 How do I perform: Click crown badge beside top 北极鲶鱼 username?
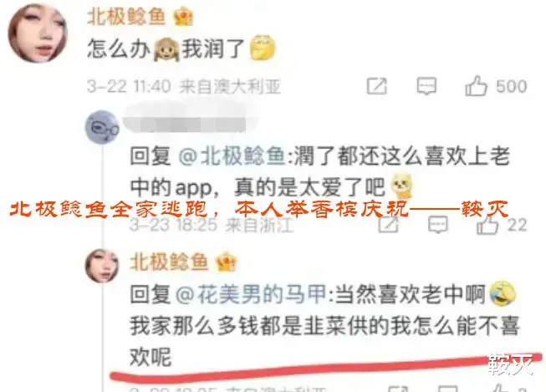coord(183,17)
